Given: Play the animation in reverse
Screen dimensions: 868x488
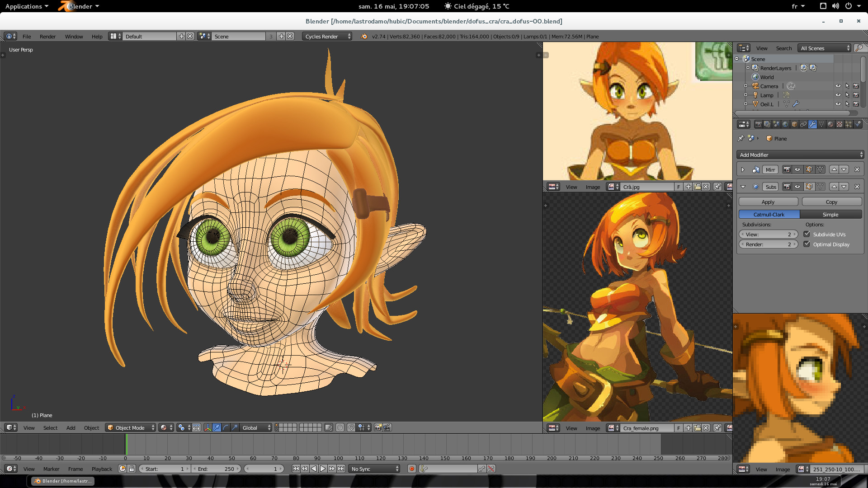Looking at the screenshot, I should [314, 469].
